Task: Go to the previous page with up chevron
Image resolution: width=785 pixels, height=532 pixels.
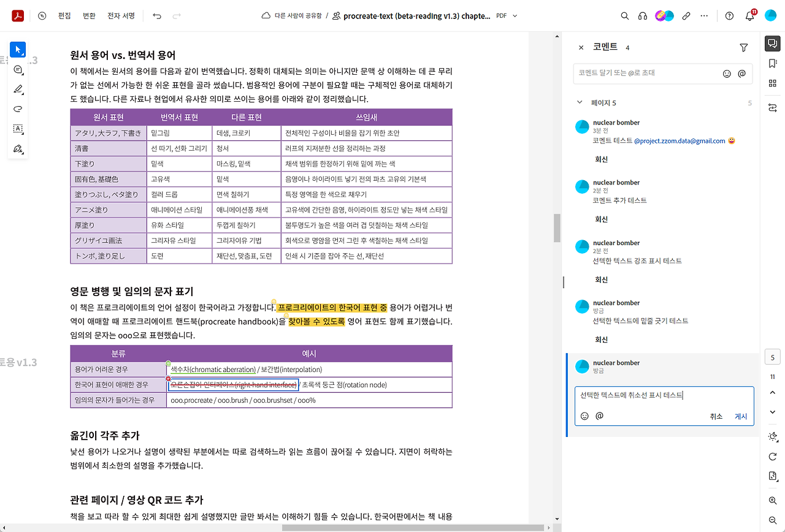Action: tap(772, 392)
